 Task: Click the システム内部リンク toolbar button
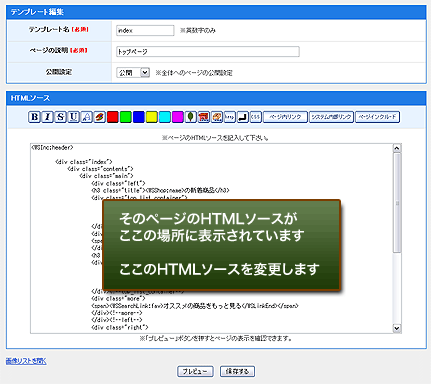tap(331, 117)
